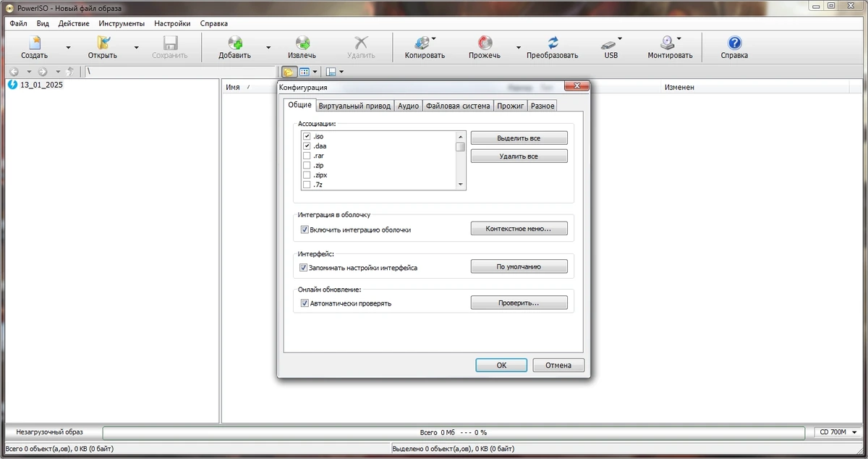Open the forward history dropdown arrow
Screen dimensions: 868x459
[58, 72]
